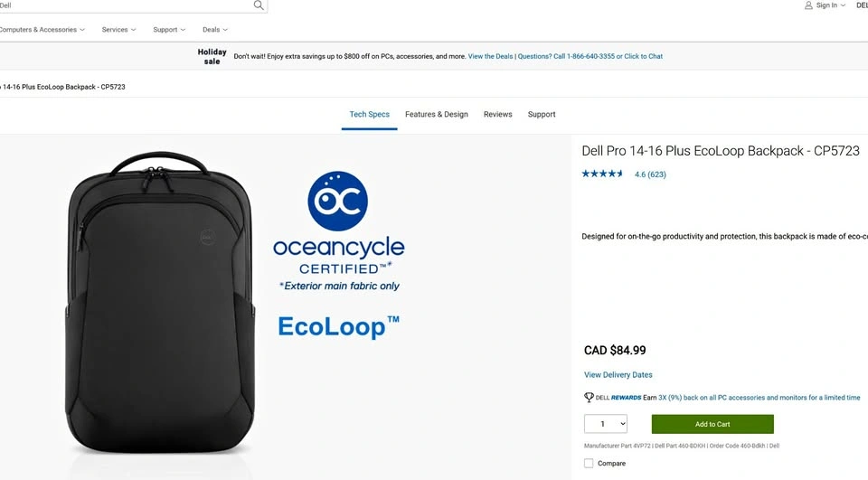Image resolution: width=868 pixels, height=480 pixels.
Task: Open the quantity dropdown
Action: pos(606,424)
